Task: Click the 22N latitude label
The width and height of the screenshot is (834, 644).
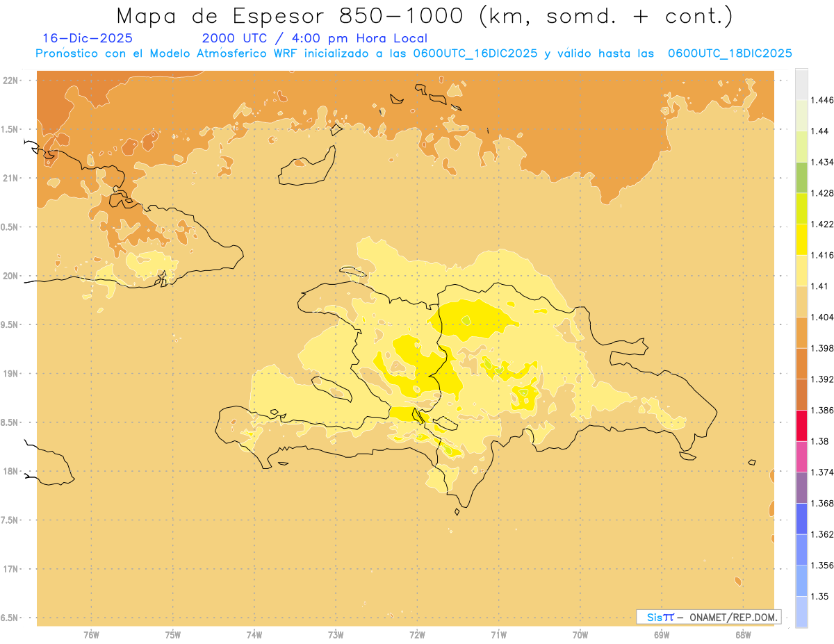Action: click(x=10, y=80)
